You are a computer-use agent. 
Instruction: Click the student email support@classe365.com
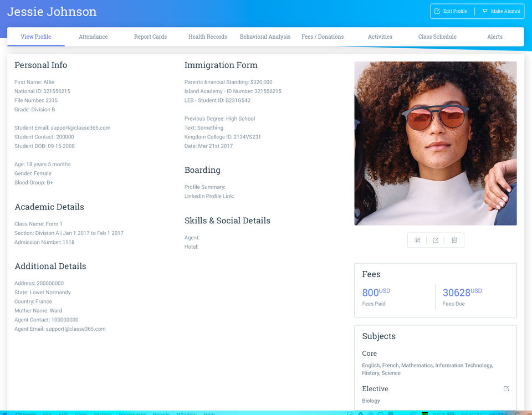[x=80, y=128]
